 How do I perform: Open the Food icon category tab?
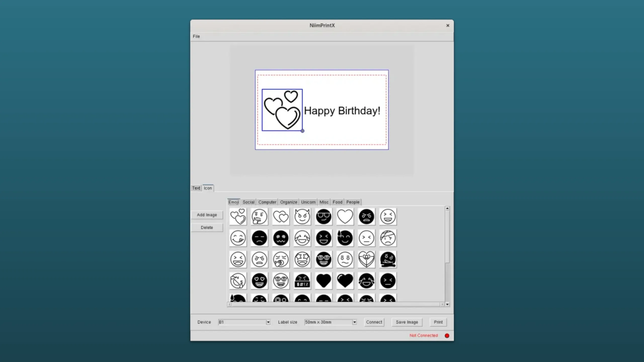pyautogui.click(x=337, y=202)
